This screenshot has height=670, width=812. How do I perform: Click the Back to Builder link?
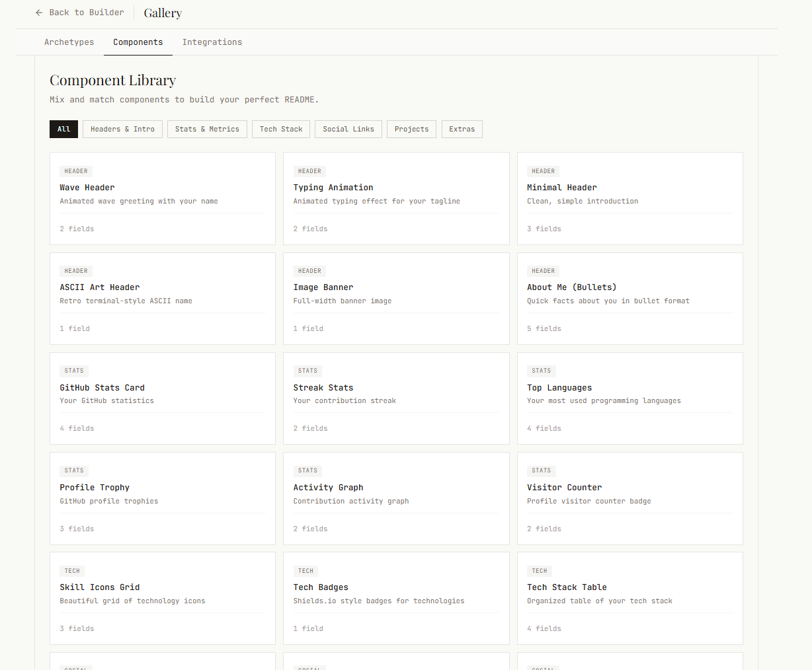tap(86, 13)
